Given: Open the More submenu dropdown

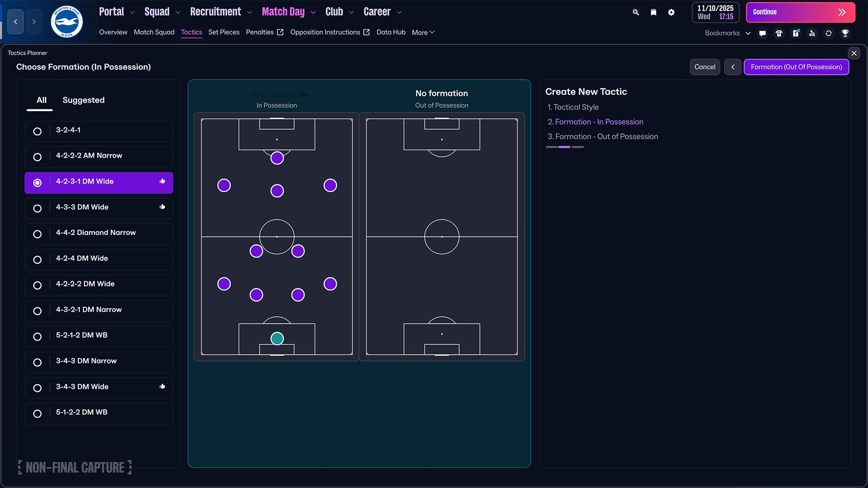Looking at the screenshot, I should (x=423, y=33).
